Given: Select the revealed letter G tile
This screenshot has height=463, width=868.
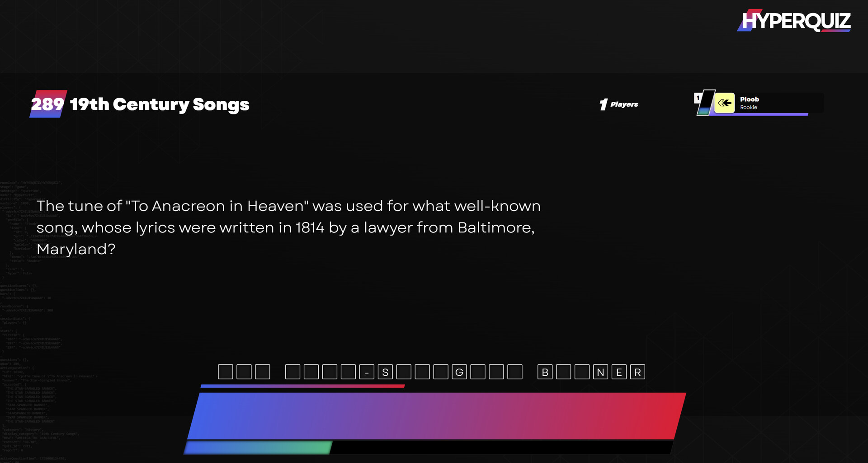Looking at the screenshot, I should coord(459,372).
